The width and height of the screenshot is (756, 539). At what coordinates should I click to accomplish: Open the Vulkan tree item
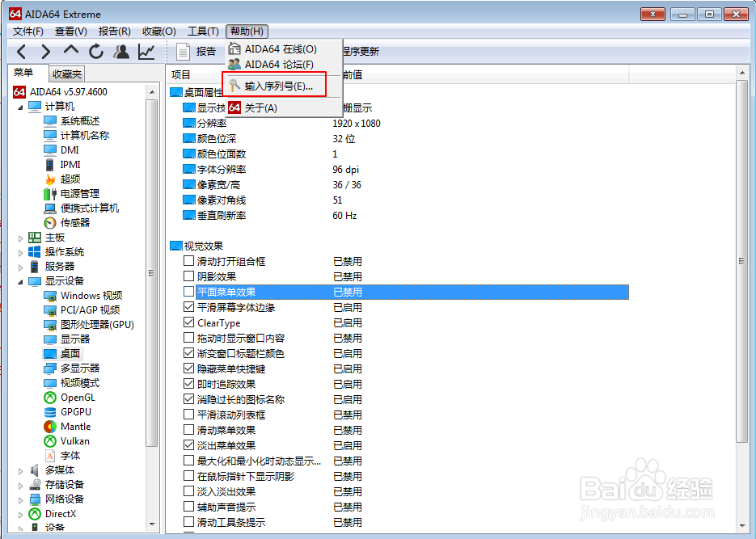pos(66,440)
